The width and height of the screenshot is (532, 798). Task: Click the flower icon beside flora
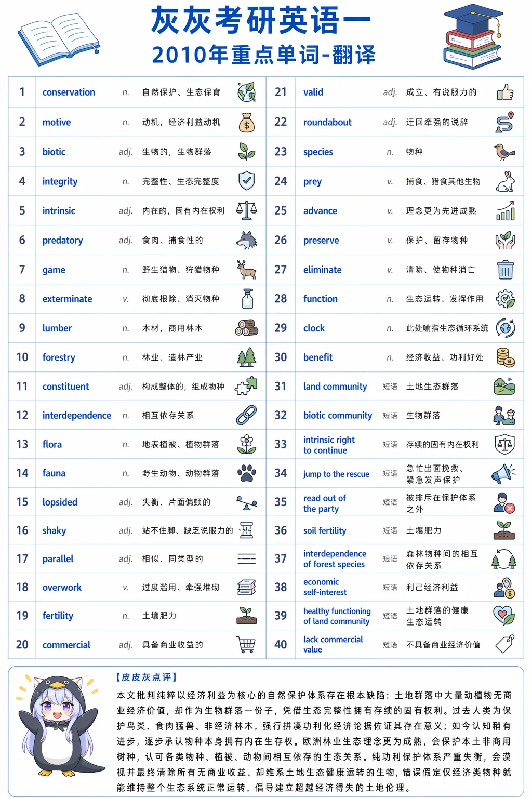(246, 444)
